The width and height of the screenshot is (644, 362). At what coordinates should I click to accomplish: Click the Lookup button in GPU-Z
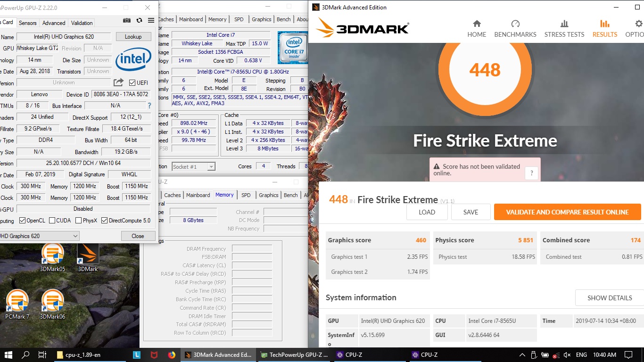[x=133, y=36]
